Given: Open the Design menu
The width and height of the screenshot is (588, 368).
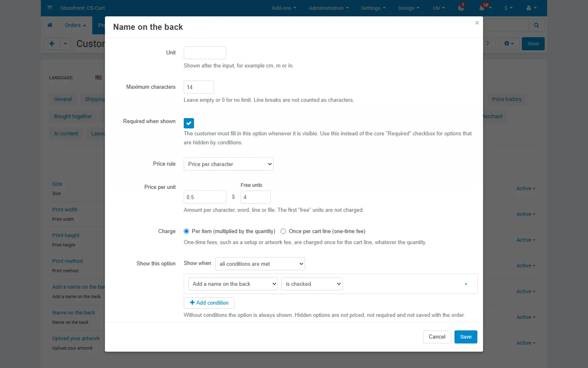Looking at the screenshot, I should 409,8.
